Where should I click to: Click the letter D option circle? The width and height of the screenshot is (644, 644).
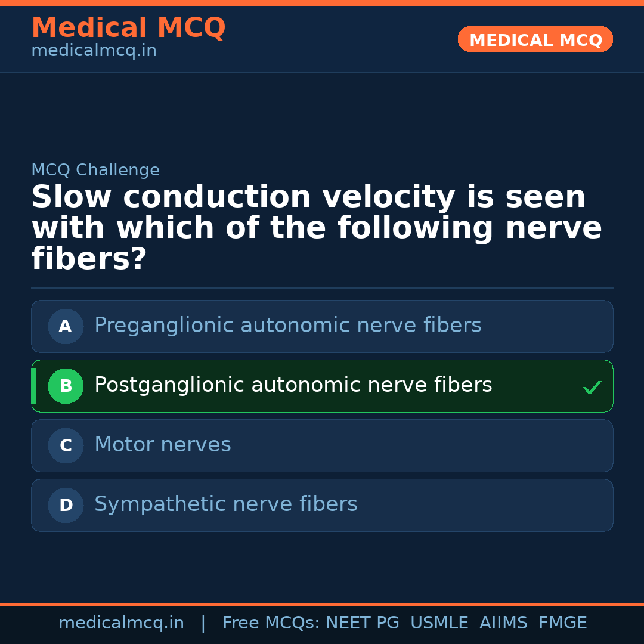coord(66,505)
